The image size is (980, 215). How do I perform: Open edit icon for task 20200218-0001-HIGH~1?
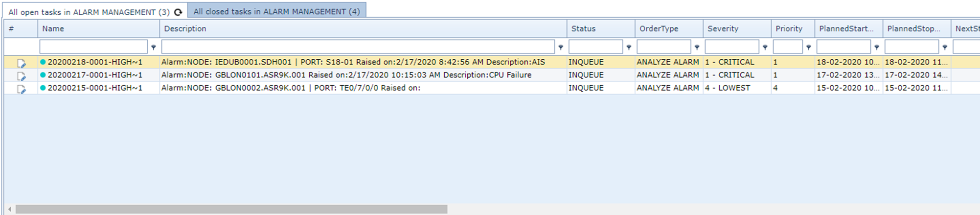point(21,63)
